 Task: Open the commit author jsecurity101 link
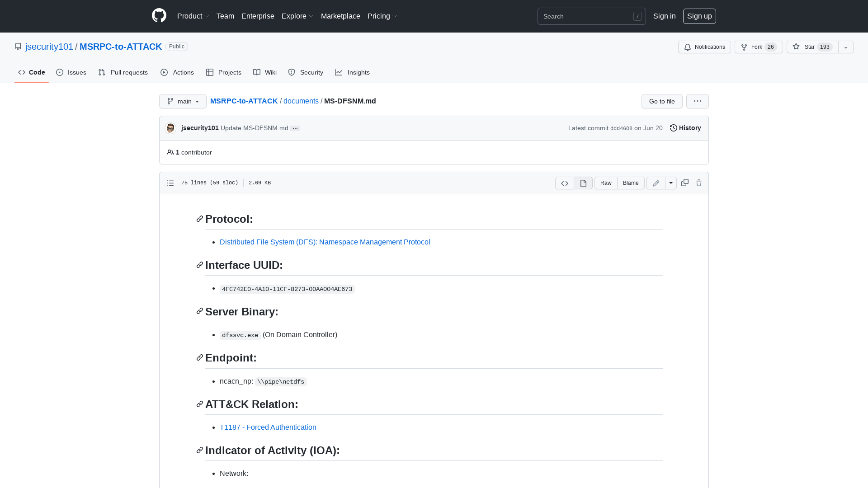coord(200,128)
